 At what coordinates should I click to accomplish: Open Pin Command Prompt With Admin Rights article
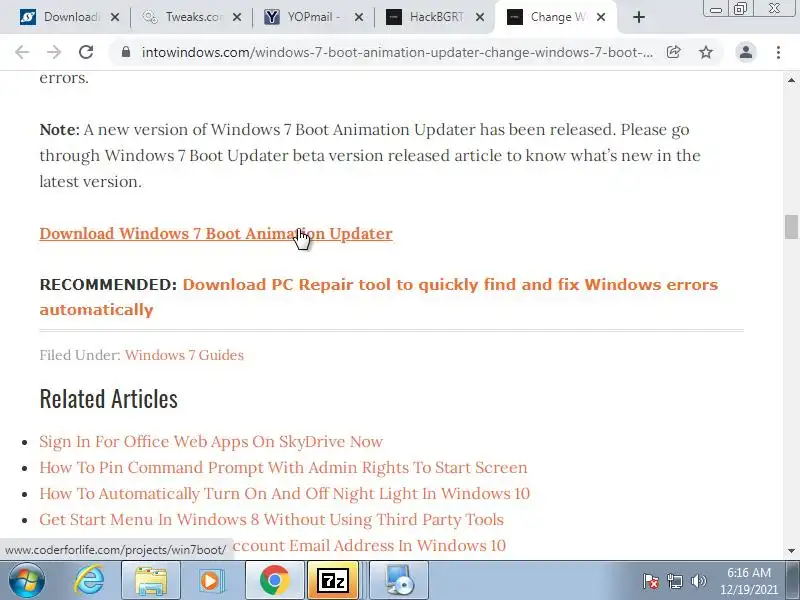pos(283,468)
